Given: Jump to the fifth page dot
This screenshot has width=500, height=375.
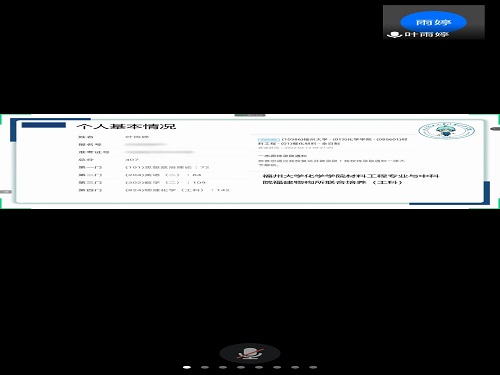Looking at the screenshot, I should 259,367.
